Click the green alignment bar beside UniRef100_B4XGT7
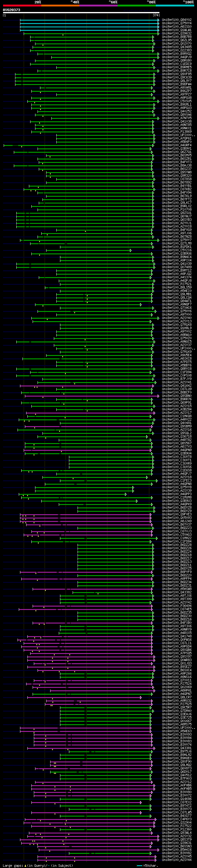Image resolution: width=197 pixels, height=868 pixels. [x=106, y=816]
